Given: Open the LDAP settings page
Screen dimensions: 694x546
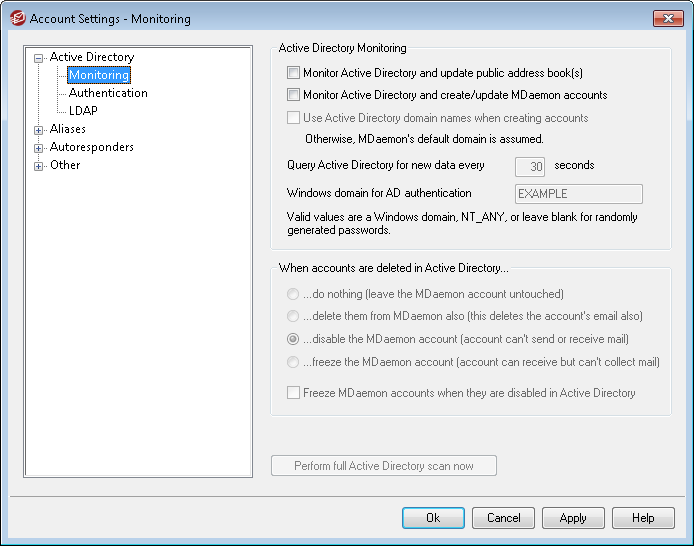Looking at the screenshot, I should (x=83, y=111).
